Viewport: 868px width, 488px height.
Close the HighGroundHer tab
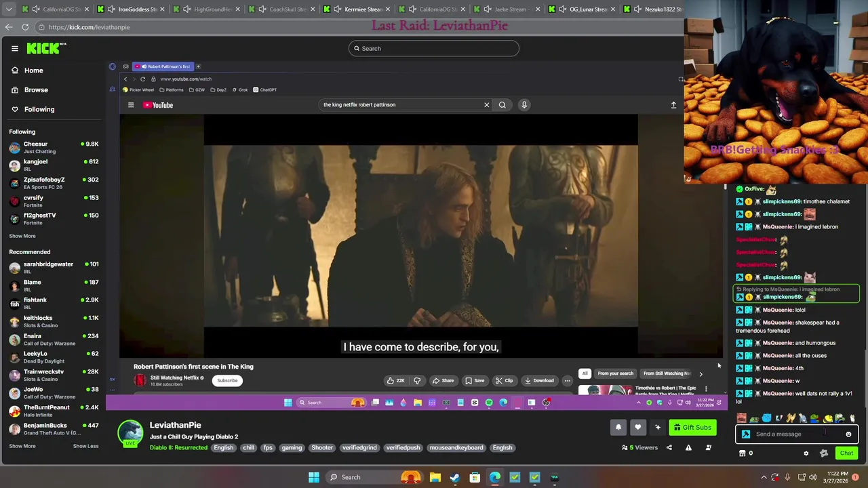tap(237, 9)
